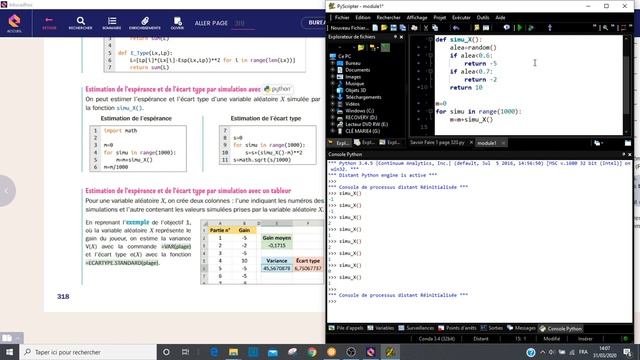Select Objets 3D in file tree
Image resolution: width=640 pixels, height=360 pixels.
[356, 90]
